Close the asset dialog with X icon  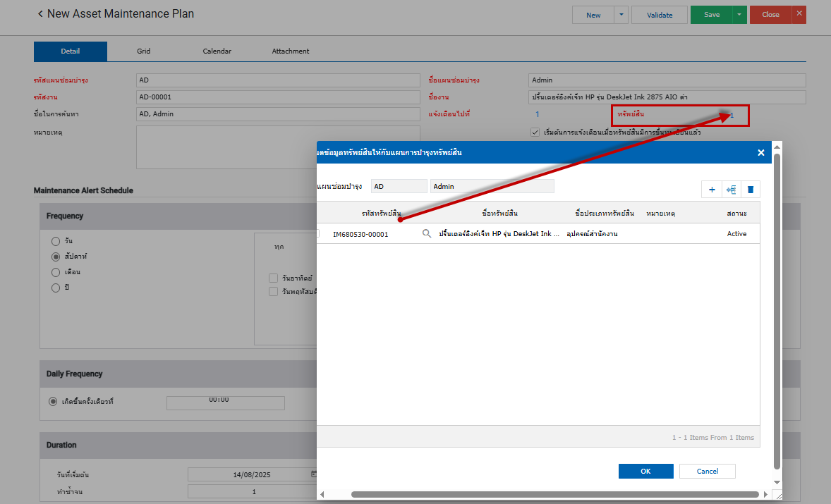click(x=760, y=152)
